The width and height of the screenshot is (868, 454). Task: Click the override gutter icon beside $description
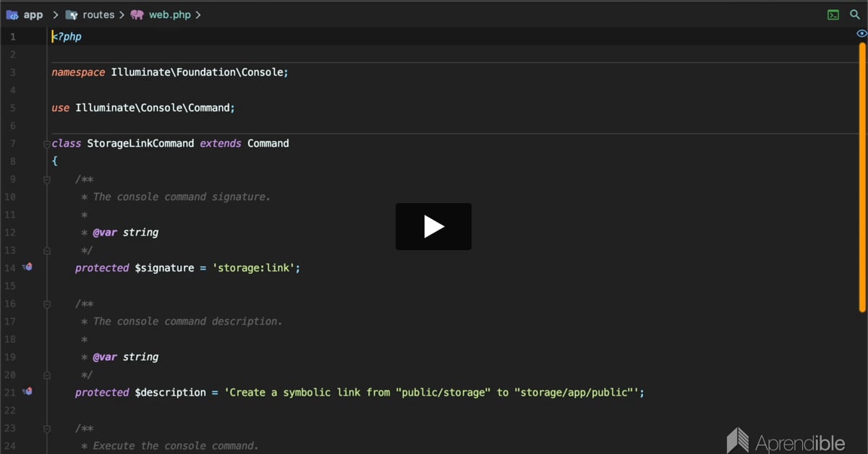click(27, 391)
